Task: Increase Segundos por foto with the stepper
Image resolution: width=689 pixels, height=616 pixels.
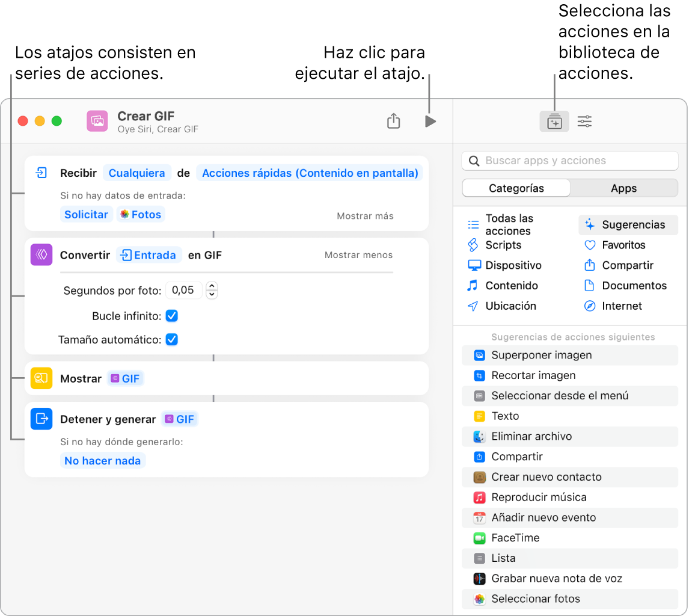Action: (212, 286)
